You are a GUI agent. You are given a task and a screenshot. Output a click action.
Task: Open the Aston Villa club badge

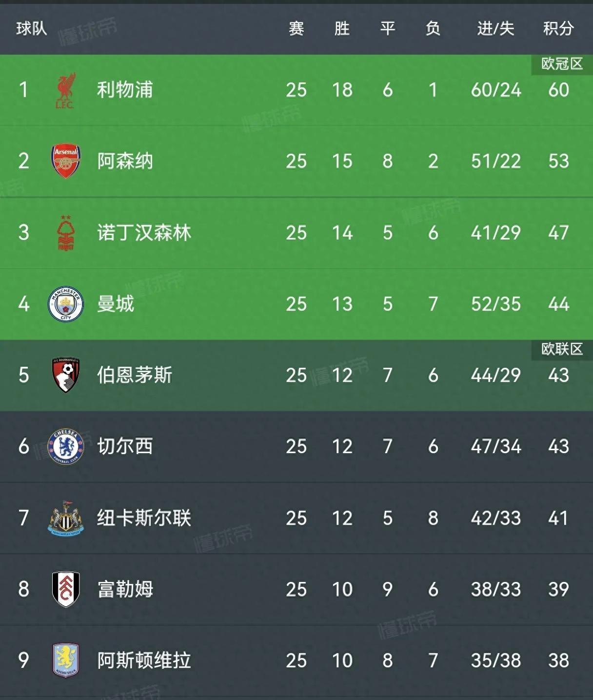coord(66,660)
